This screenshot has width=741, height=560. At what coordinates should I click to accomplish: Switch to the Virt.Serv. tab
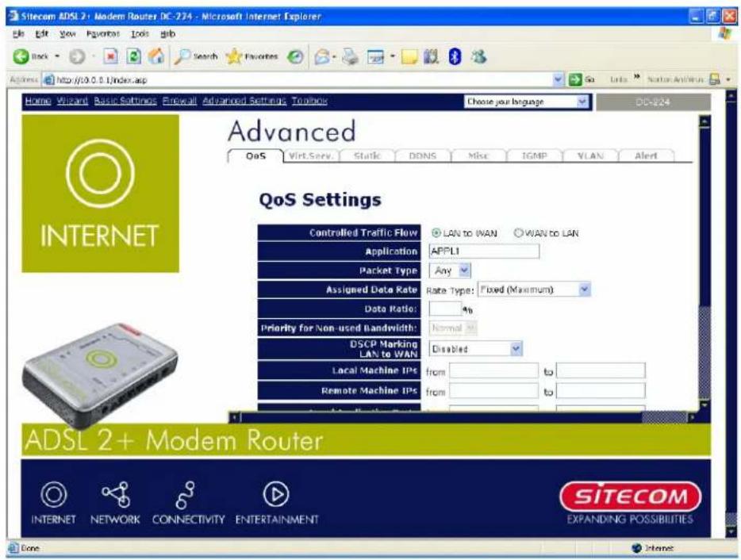coord(311,156)
